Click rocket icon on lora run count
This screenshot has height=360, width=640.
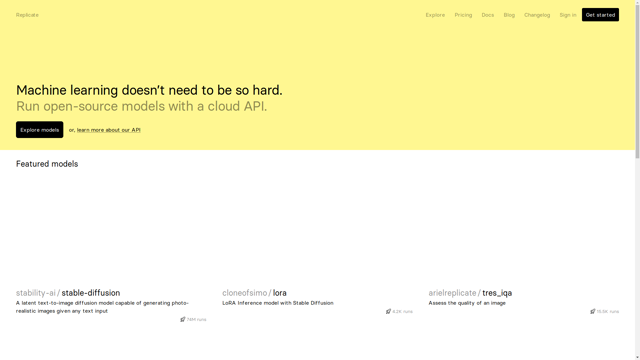pyautogui.click(x=389, y=311)
